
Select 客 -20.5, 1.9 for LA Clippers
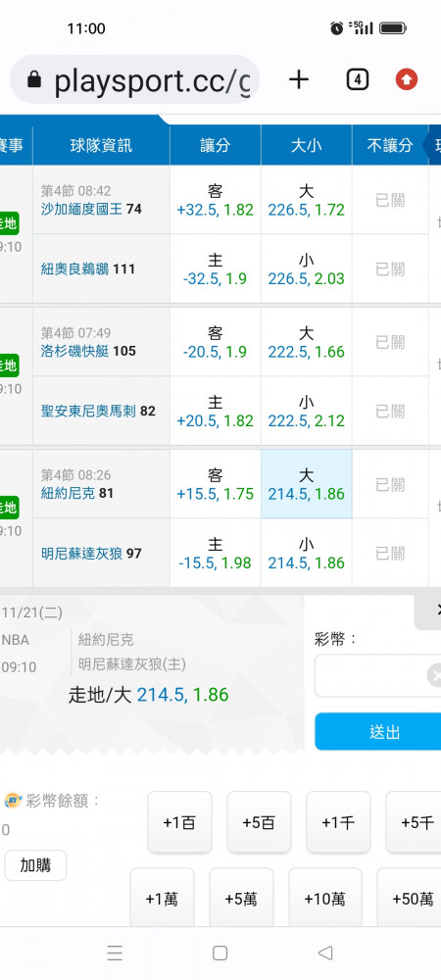point(215,342)
